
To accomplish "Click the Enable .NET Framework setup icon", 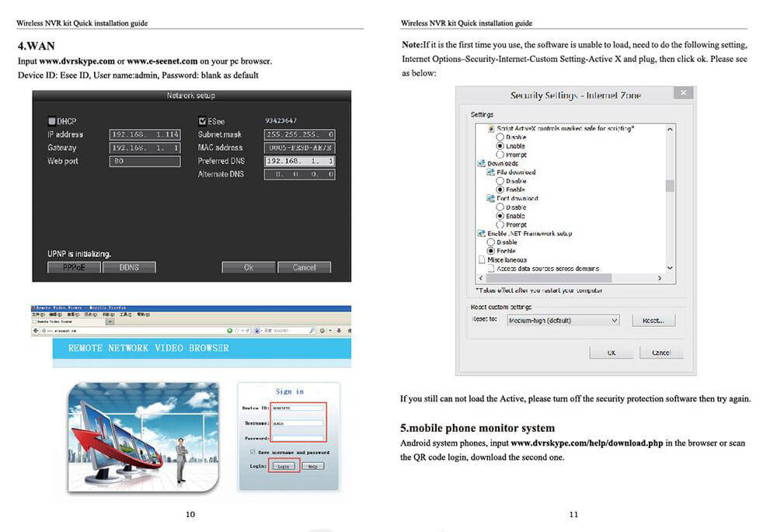I will click(x=481, y=234).
